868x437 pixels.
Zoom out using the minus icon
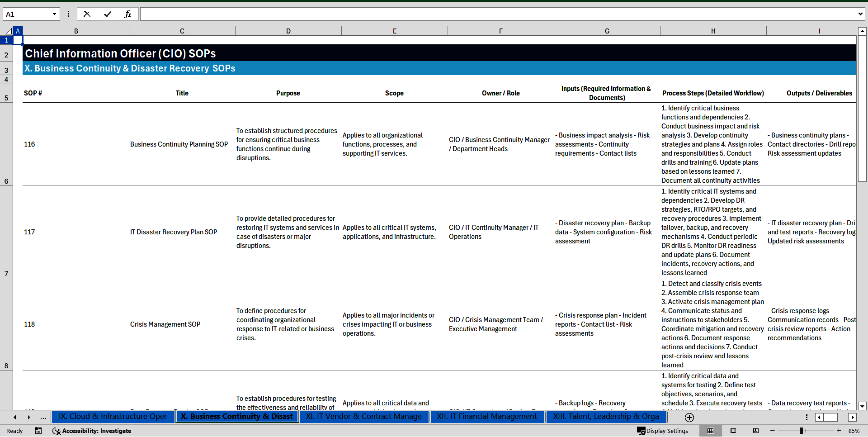773,431
